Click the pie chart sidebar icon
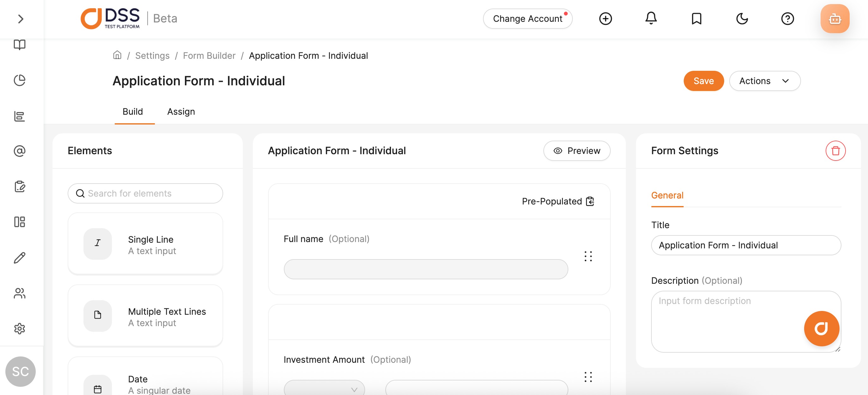Viewport: 868px width, 395px height. [20, 80]
